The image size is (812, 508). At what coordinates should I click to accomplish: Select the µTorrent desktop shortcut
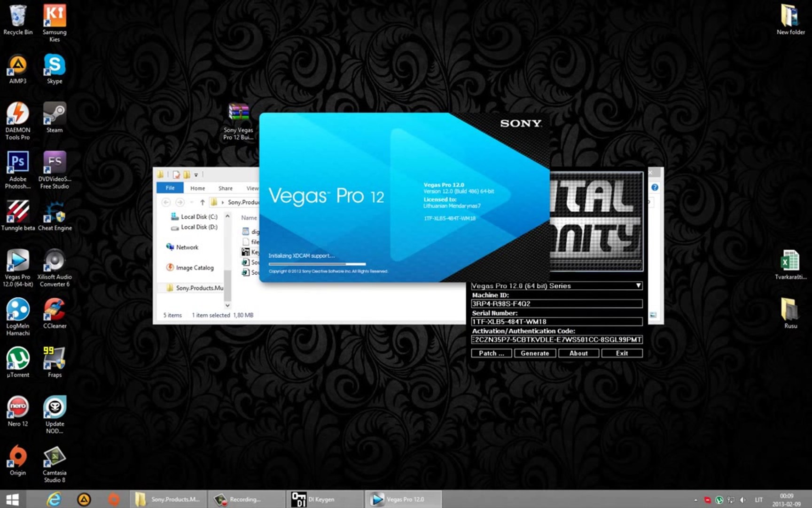click(x=18, y=362)
